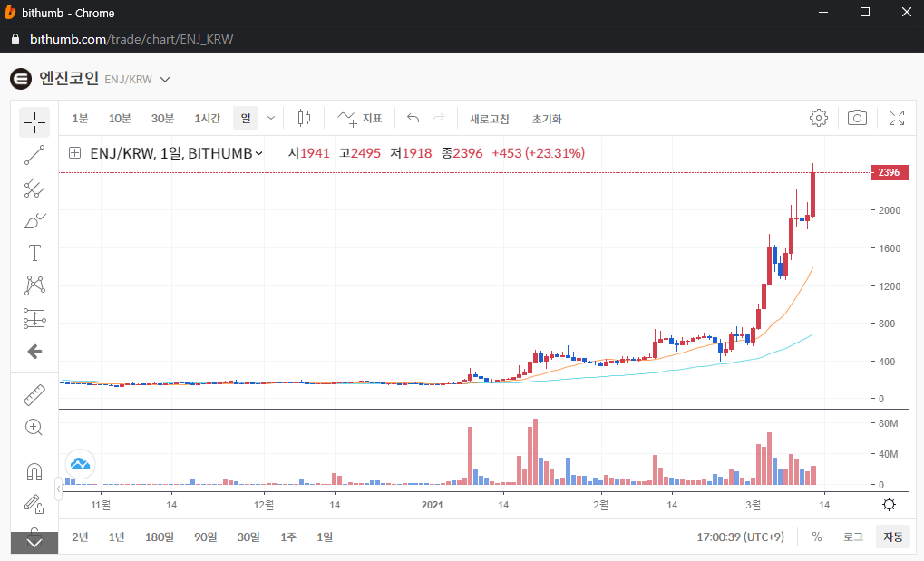Open price axis settings gear
Image resolution: width=924 pixels, height=561 pixels.
coord(890,505)
